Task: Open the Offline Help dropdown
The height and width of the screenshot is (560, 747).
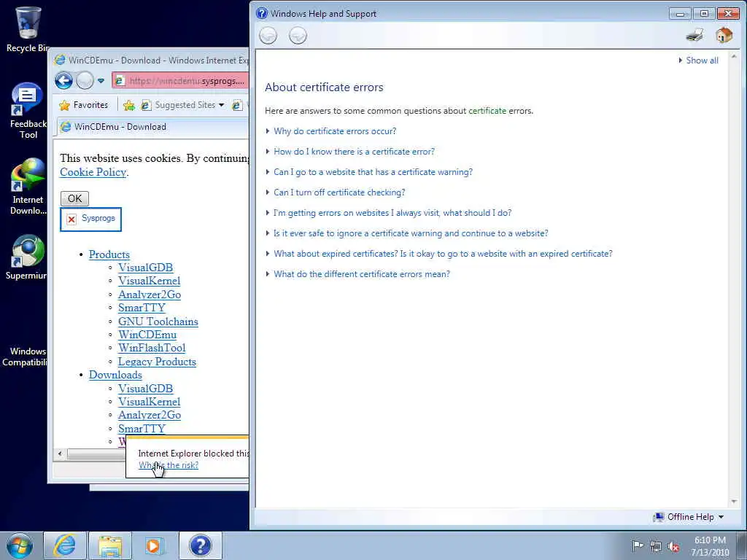Action: (690, 517)
